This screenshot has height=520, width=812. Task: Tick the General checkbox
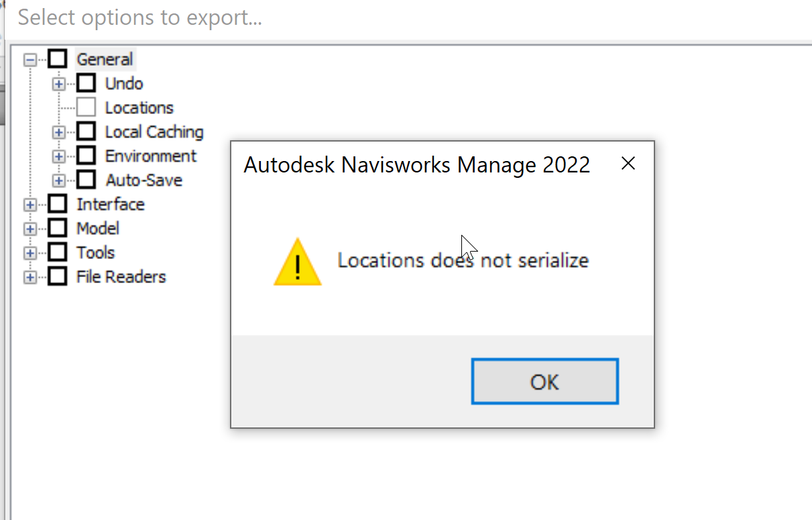tap(58, 59)
